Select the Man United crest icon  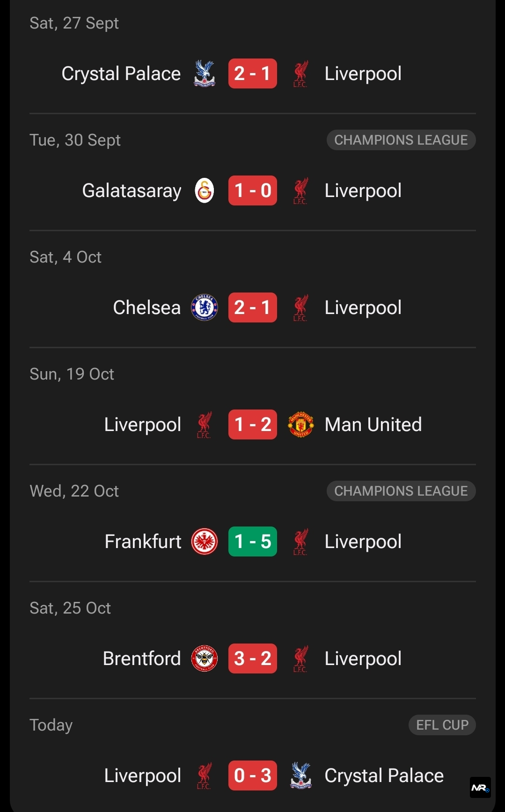(x=300, y=424)
